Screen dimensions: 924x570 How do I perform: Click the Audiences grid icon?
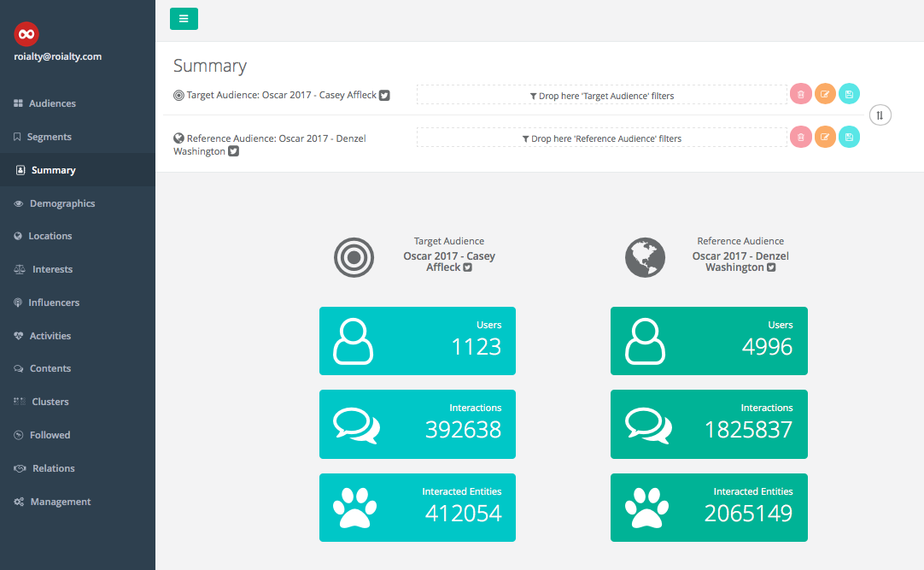coord(18,103)
